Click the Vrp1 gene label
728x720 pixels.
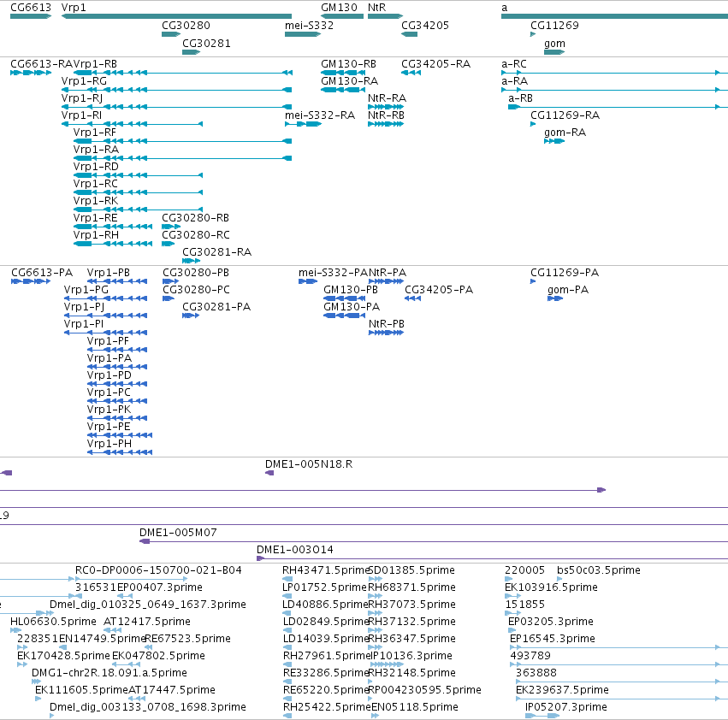click(74, 8)
